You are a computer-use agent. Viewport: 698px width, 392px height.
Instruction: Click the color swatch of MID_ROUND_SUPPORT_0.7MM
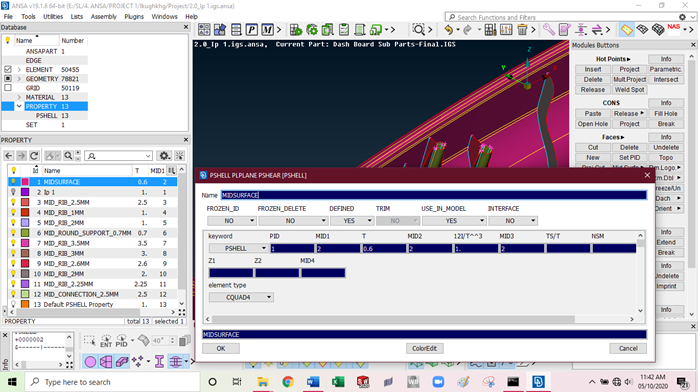point(25,233)
